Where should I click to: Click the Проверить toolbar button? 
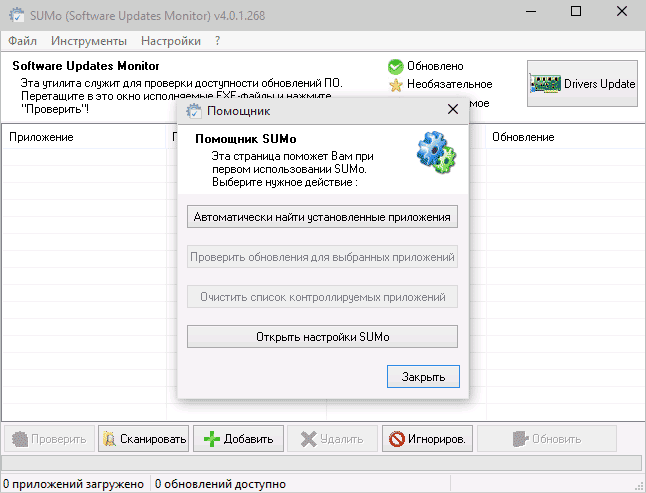(x=49, y=439)
